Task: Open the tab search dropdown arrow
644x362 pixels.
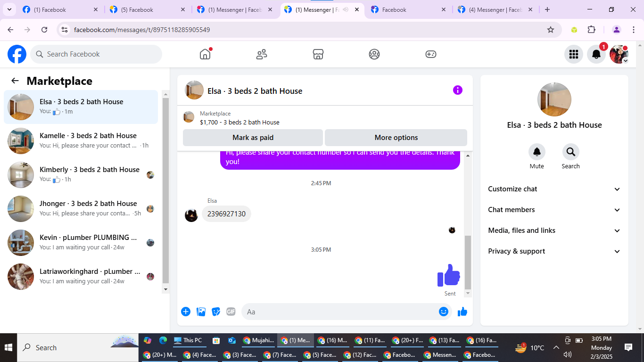Action: pyautogui.click(x=9, y=9)
